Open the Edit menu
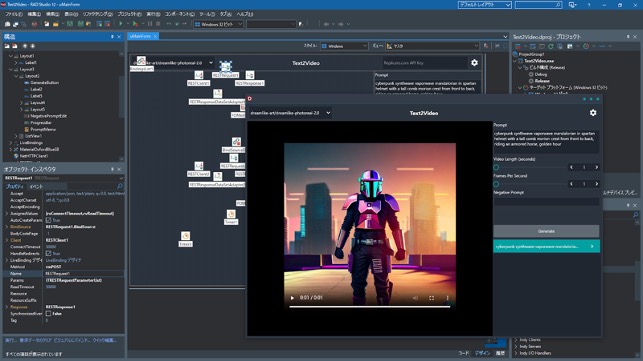The image size is (643, 361). click(34, 14)
